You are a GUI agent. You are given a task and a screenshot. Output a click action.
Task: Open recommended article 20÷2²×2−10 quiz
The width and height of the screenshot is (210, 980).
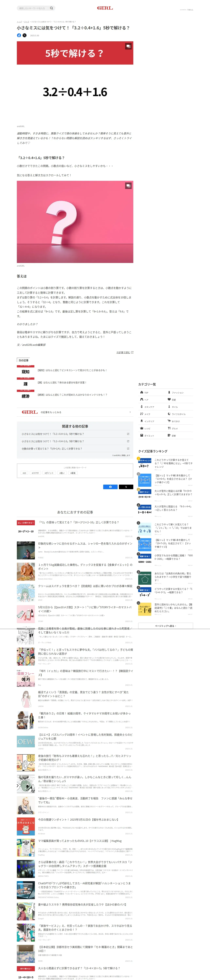(75, 529)
